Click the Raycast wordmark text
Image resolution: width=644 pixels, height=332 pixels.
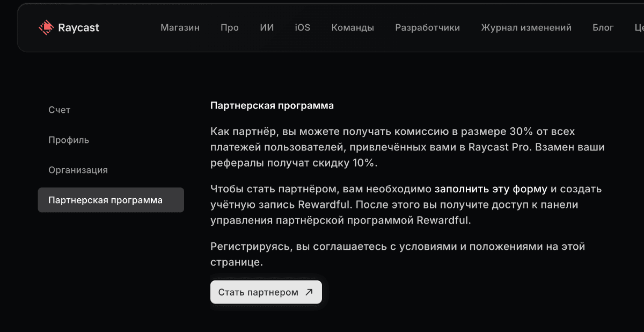pos(79,28)
